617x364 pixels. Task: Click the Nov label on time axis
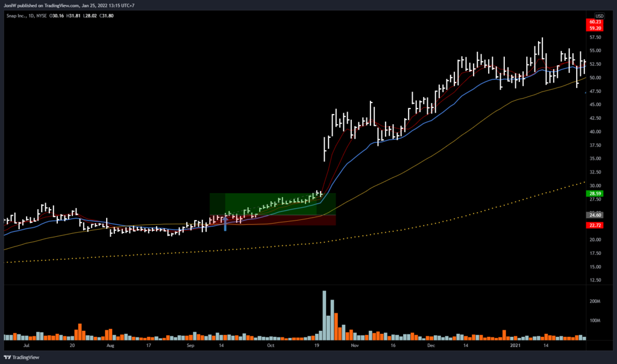pyautogui.click(x=354, y=347)
